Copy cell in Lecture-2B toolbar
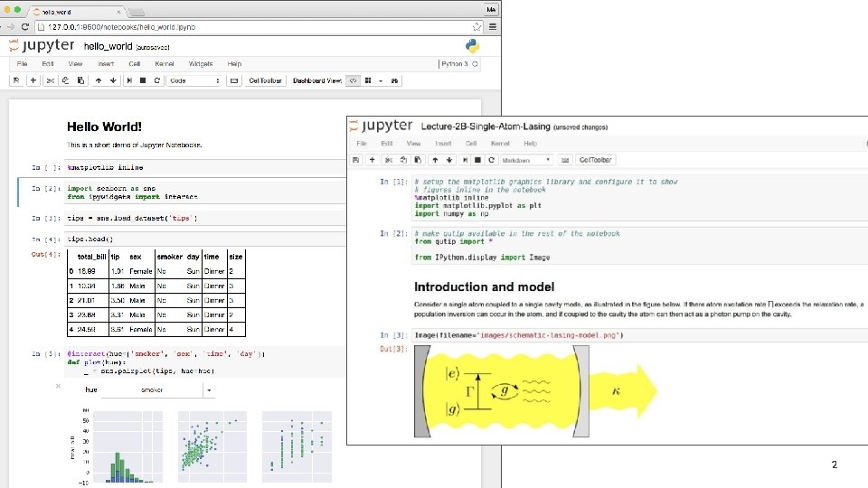868x488 pixels. [403, 160]
